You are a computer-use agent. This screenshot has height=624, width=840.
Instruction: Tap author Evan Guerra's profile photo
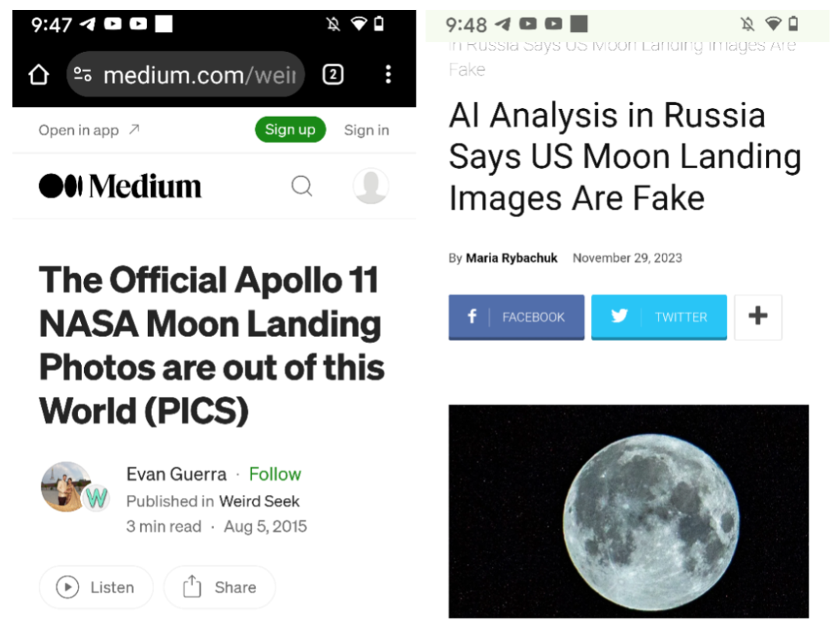[x=65, y=486]
